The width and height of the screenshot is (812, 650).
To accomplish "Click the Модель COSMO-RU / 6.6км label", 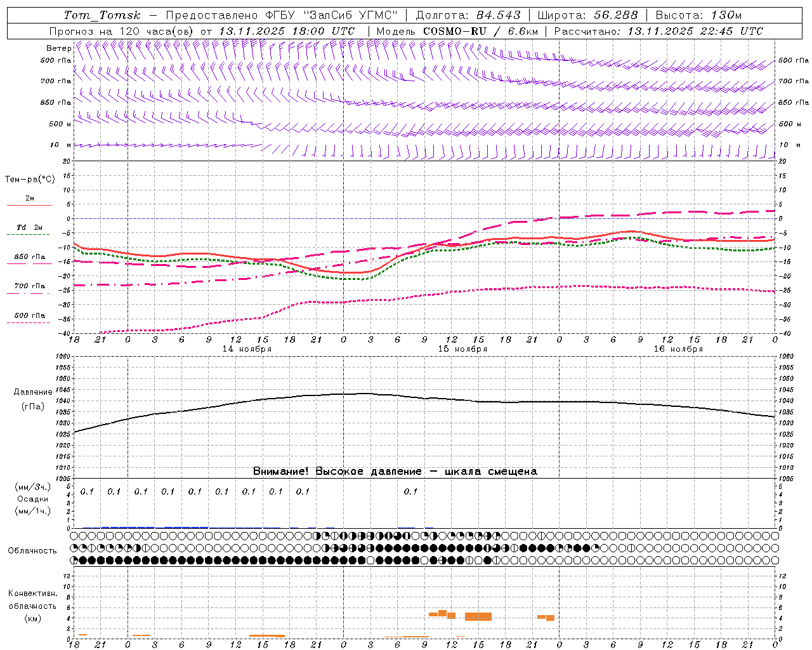I will (457, 31).
